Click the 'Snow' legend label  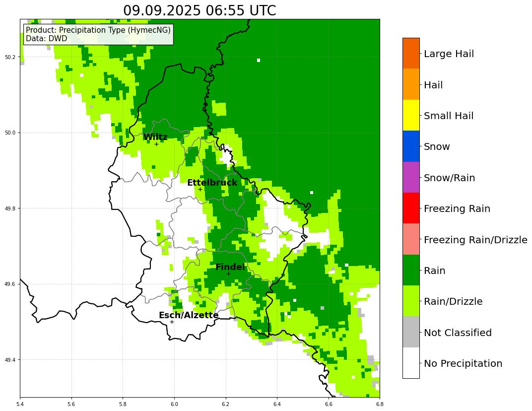coord(437,146)
